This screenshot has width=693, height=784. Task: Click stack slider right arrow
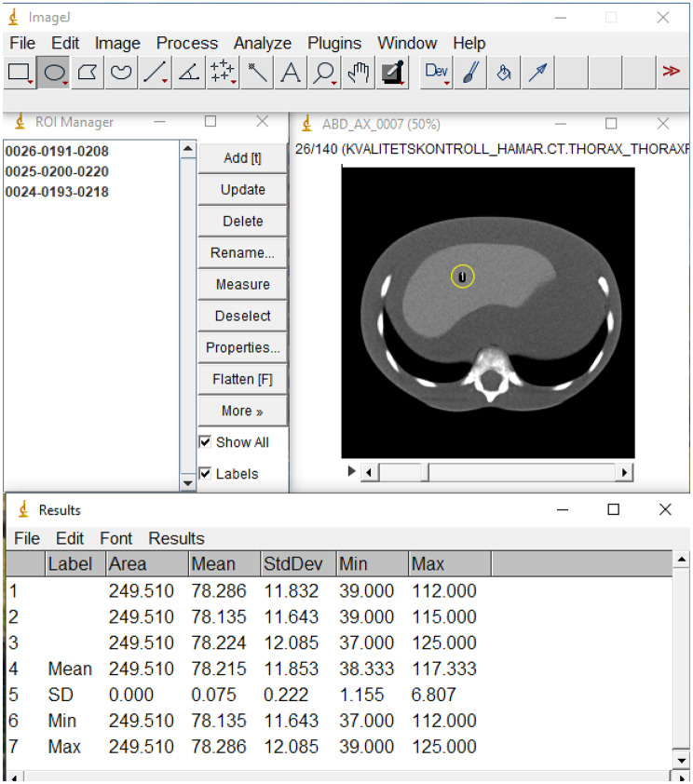[x=624, y=472]
